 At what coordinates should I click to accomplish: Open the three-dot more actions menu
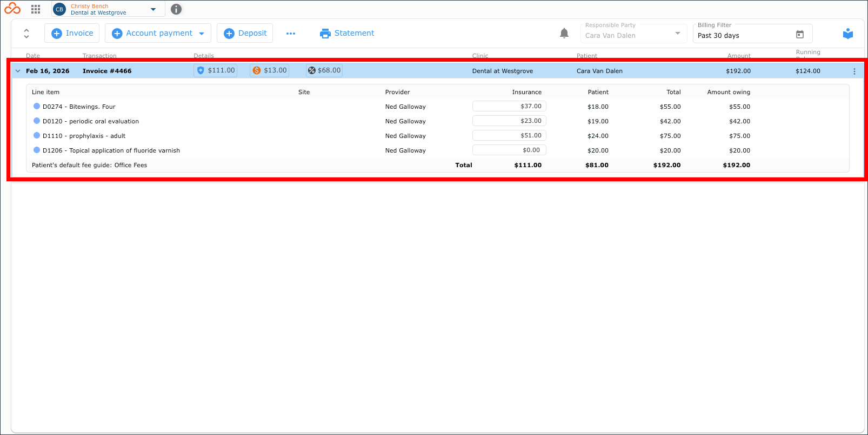[x=291, y=34]
